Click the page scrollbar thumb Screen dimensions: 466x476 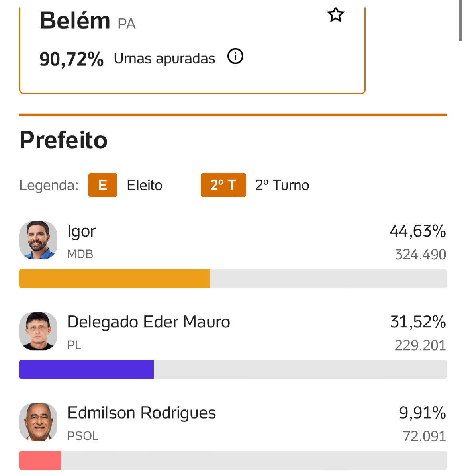click(460, 20)
